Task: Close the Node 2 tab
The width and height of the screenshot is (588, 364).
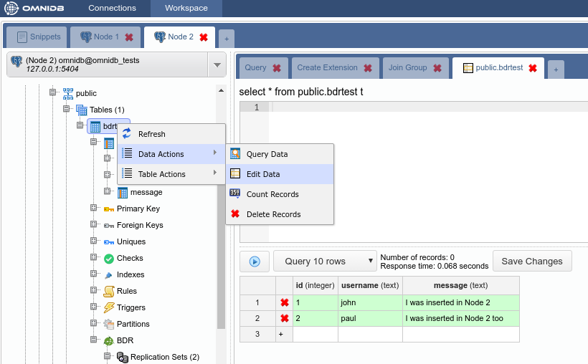Action: tap(204, 37)
